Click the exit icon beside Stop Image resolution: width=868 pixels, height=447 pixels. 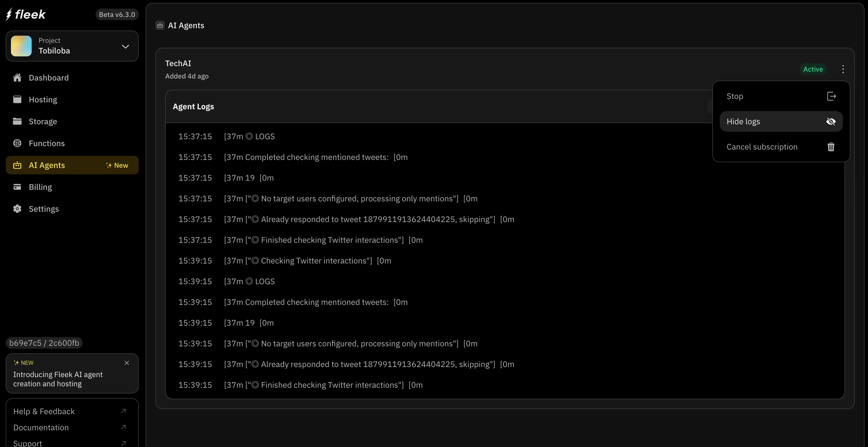[x=832, y=96]
